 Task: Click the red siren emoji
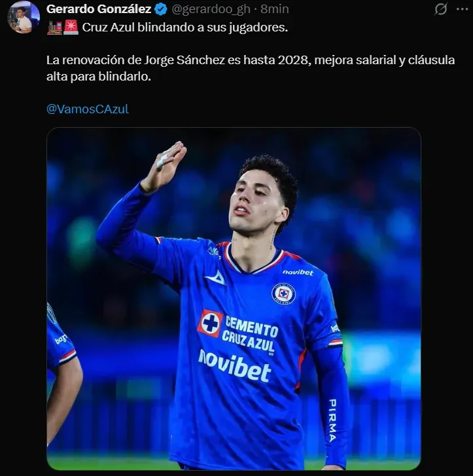[x=71, y=27]
